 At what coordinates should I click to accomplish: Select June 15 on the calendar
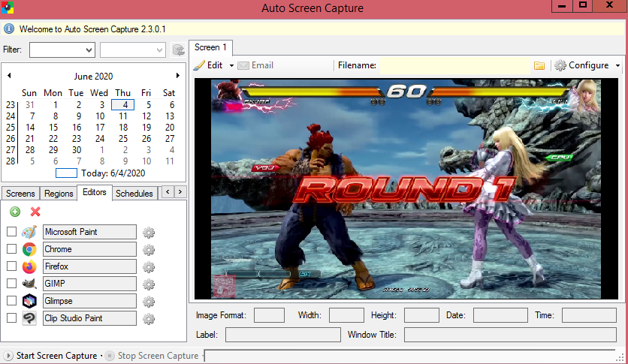[53, 127]
